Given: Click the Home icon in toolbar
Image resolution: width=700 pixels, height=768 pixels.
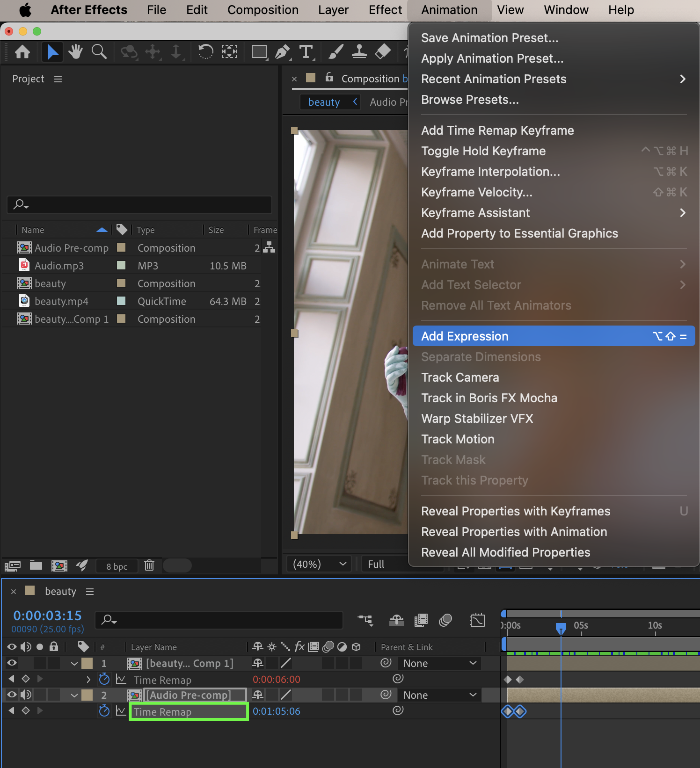Looking at the screenshot, I should point(22,51).
